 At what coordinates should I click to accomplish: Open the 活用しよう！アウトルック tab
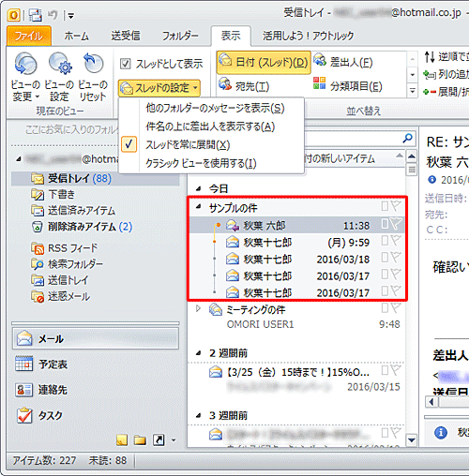[308, 36]
